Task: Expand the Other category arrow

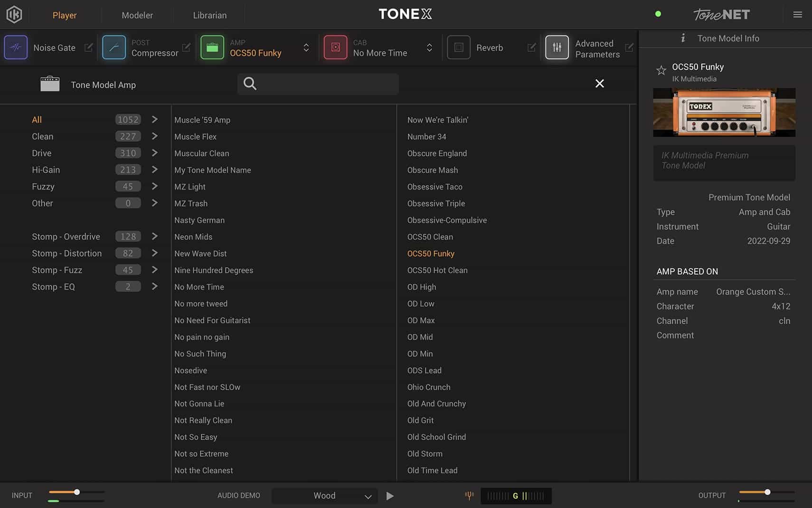Action: coord(154,202)
